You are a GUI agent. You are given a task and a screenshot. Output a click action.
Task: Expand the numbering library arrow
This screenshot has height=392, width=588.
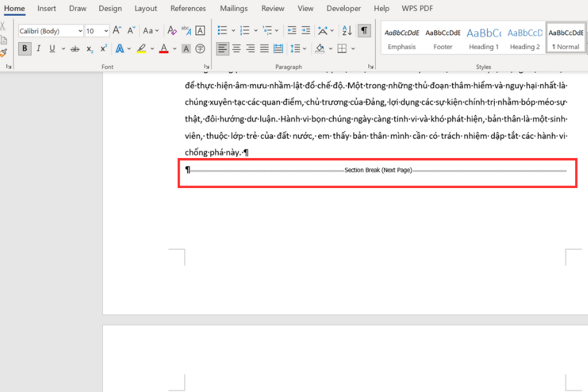tap(255, 31)
